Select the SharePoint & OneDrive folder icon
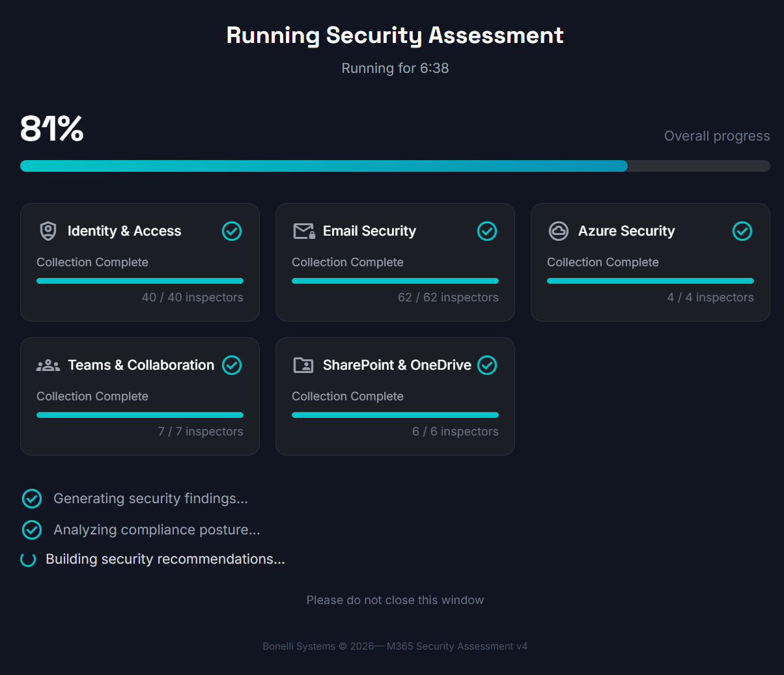 (x=303, y=365)
